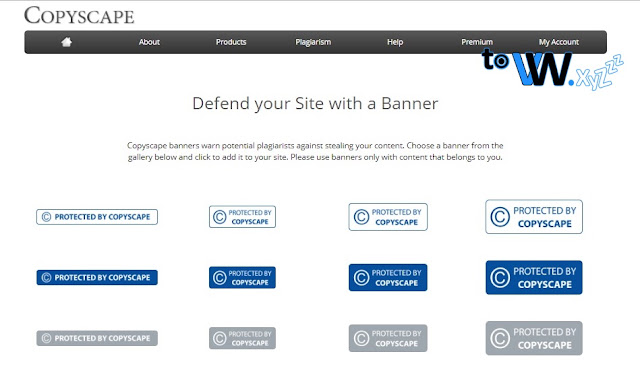Viewport: 640px width, 377px height.
Task: Click the Copyscape logo
Action: [x=79, y=16]
